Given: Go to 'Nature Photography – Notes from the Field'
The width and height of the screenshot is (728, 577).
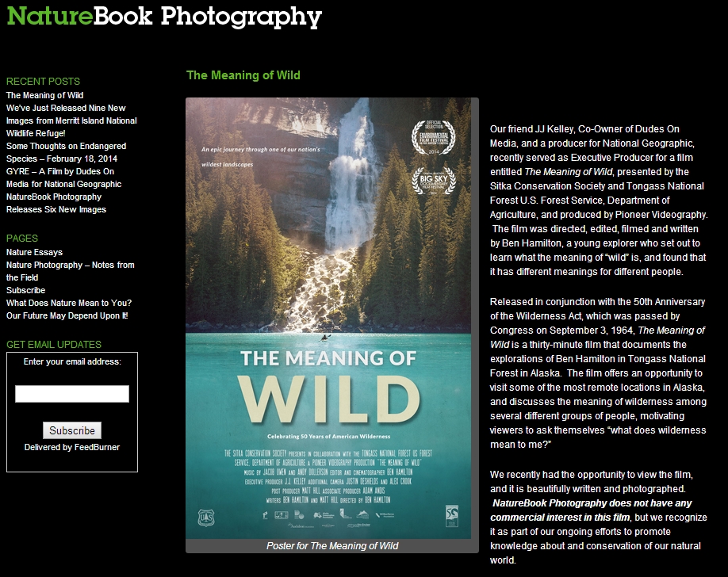Looking at the screenshot, I should 70,271.
